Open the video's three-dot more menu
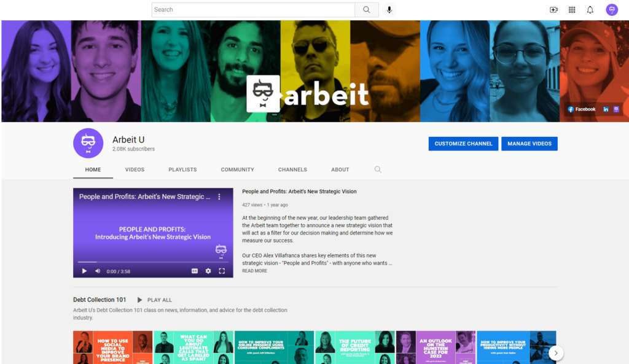This screenshot has width=629, height=364. click(219, 197)
